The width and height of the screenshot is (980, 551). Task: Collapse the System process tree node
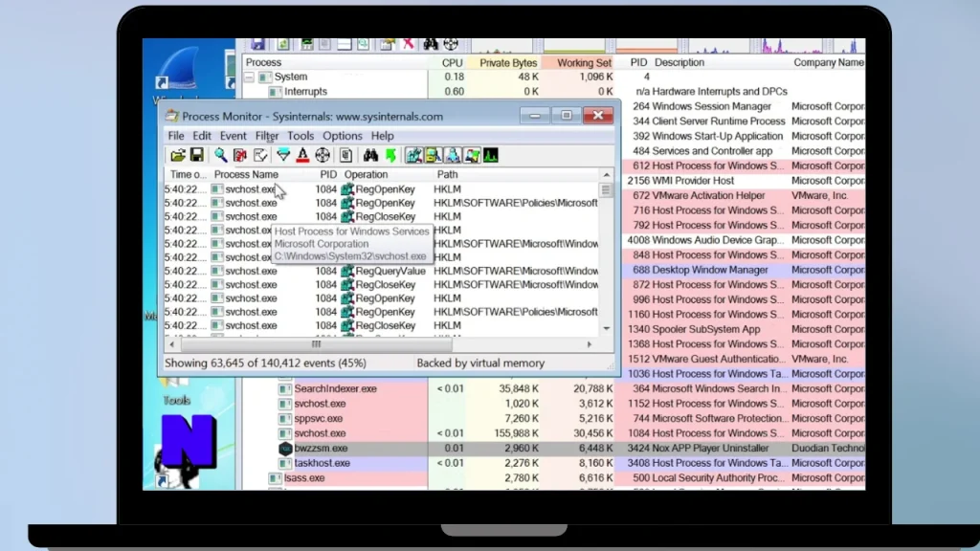coord(250,77)
